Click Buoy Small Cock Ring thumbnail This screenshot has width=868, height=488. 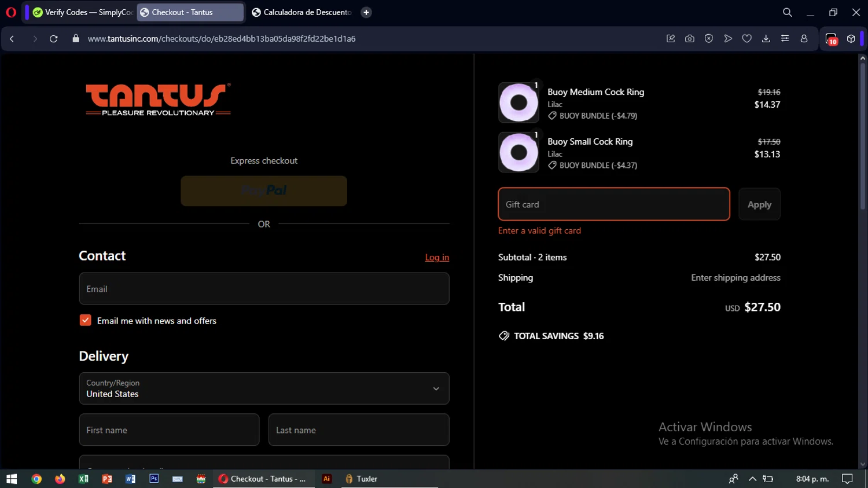pos(518,152)
